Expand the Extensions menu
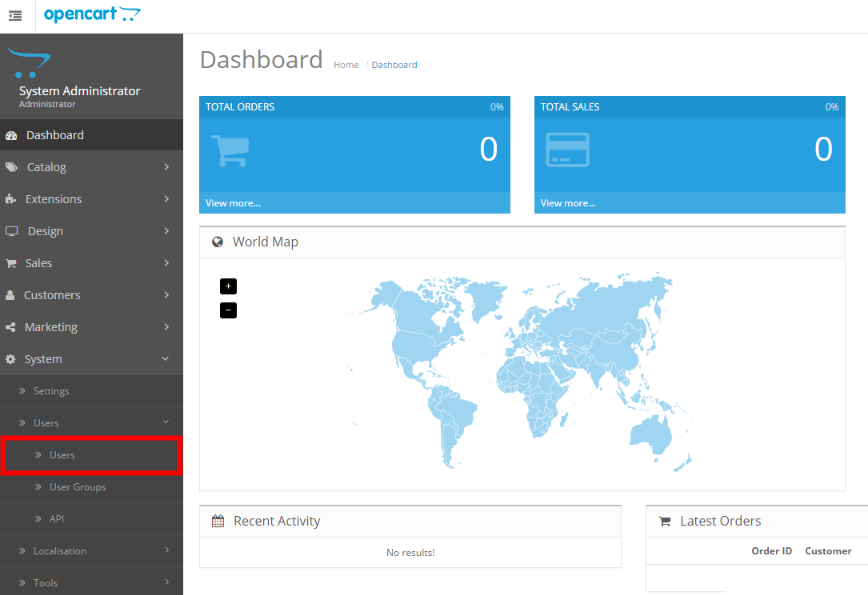The height and width of the screenshot is (595, 868). click(x=91, y=199)
